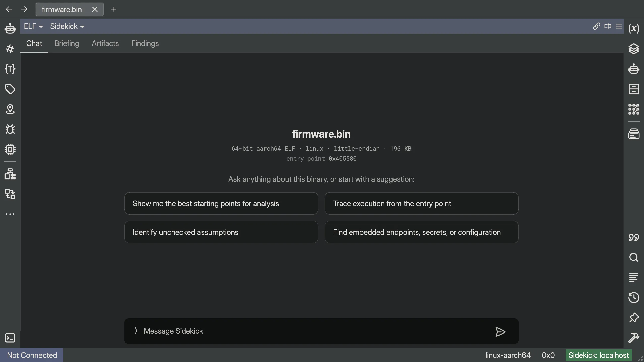644x362 pixels.
Task: Switch to the Chat tab
Action: [34, 43]
